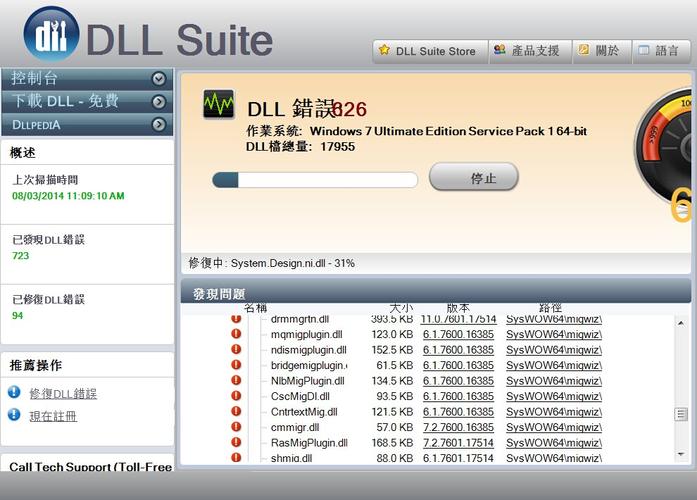The width and height of the screenshot is (697, 500).
Task: Click scrollbar down arrow in problems list
Action: pos(681,454)
